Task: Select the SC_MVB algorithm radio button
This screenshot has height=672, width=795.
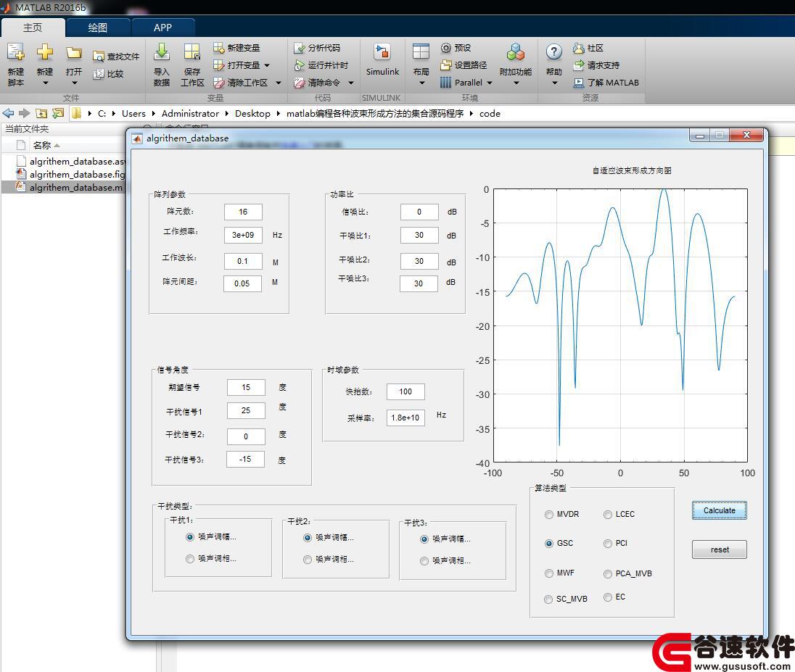Action: coord(548,599)
